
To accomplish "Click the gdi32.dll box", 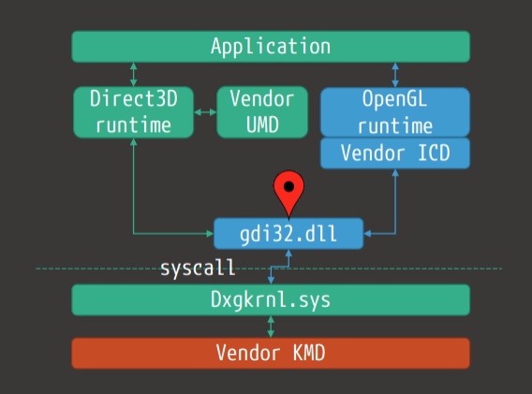I will pyautogui.click(x=288, y=234).
